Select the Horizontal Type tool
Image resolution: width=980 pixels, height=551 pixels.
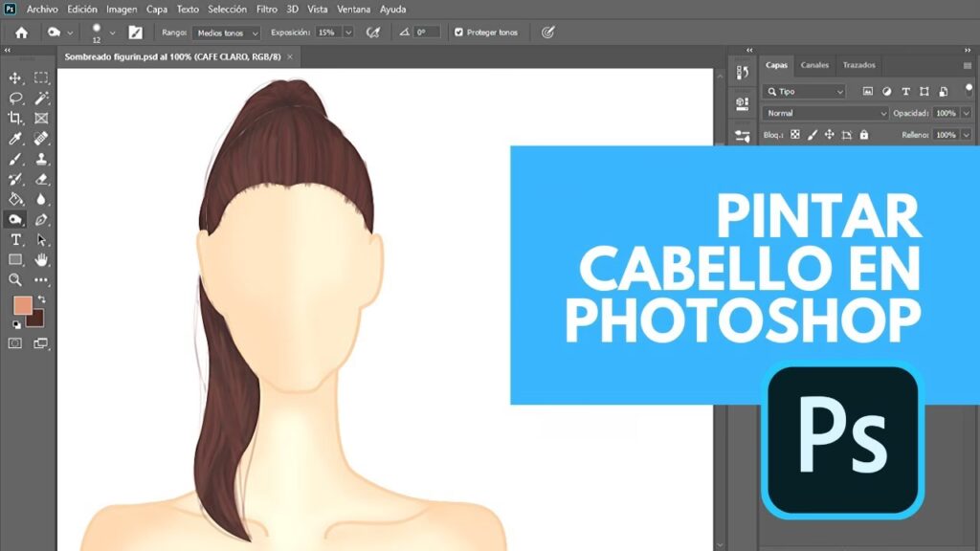click(x=15, y=239)
